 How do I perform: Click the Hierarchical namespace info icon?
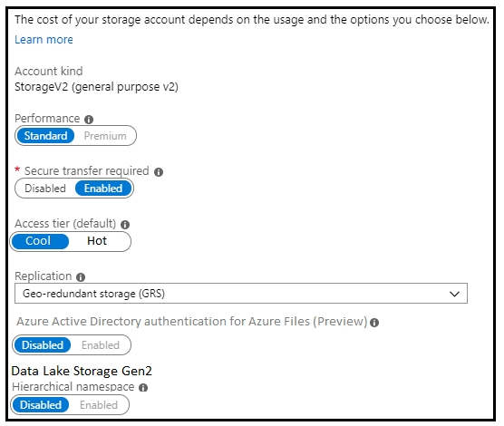(143, 388)
